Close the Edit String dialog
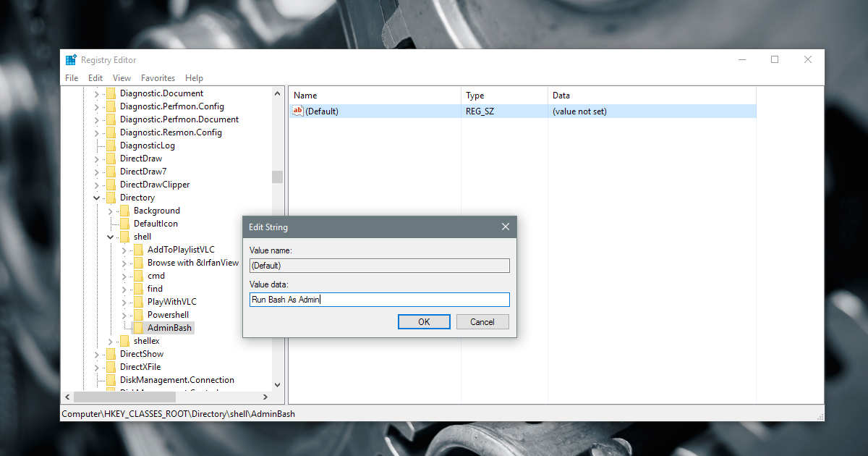 tap(506, 227)
